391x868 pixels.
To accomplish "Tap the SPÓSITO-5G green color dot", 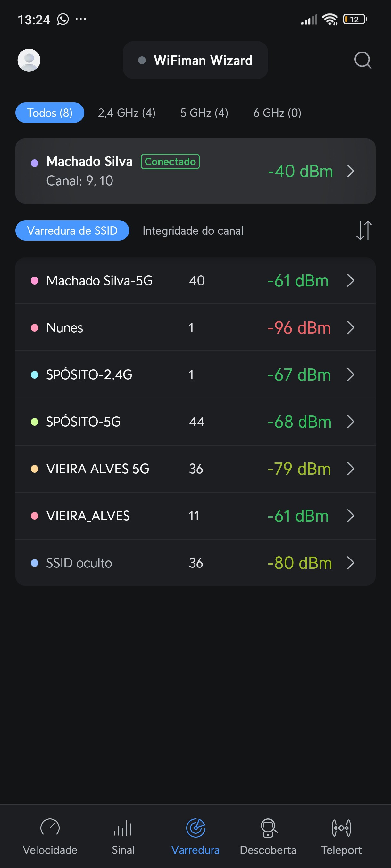I will (x=34, y=422).
